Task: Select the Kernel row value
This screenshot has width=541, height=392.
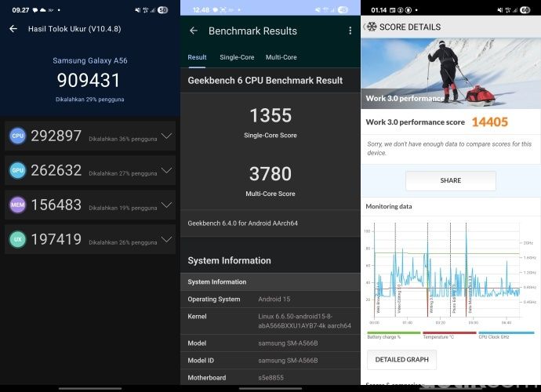Action: tap(305, 321)
